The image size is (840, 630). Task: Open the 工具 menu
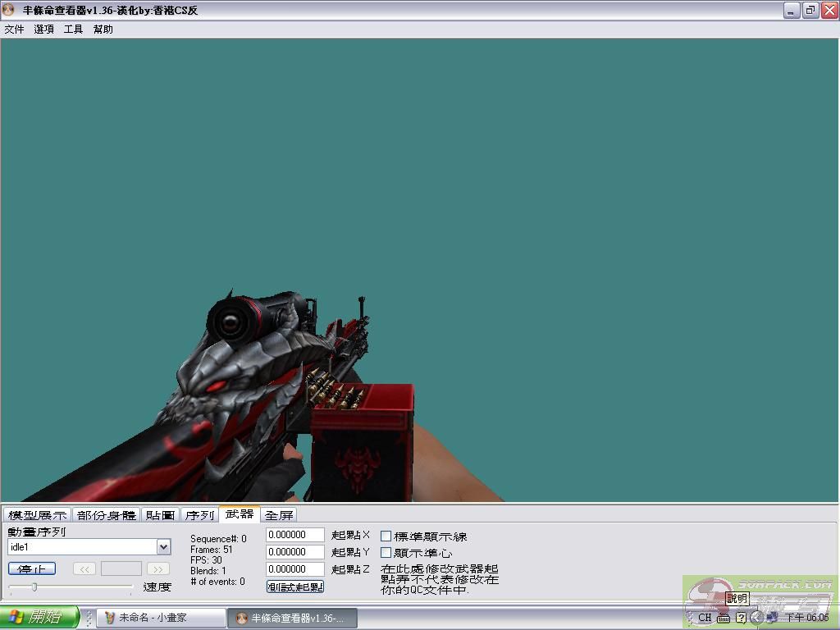point(73,30)
